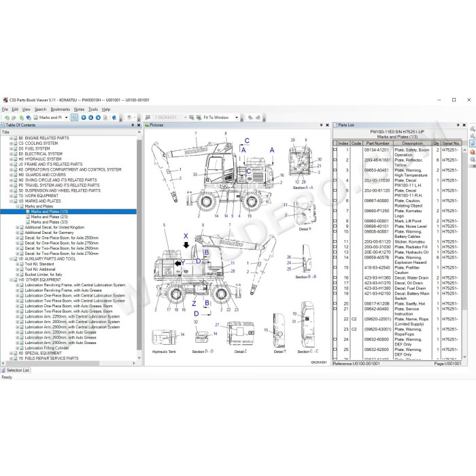Click the grey forward navigation arrow in the toolbar
The image size is (476, 476).
(14, 118)
